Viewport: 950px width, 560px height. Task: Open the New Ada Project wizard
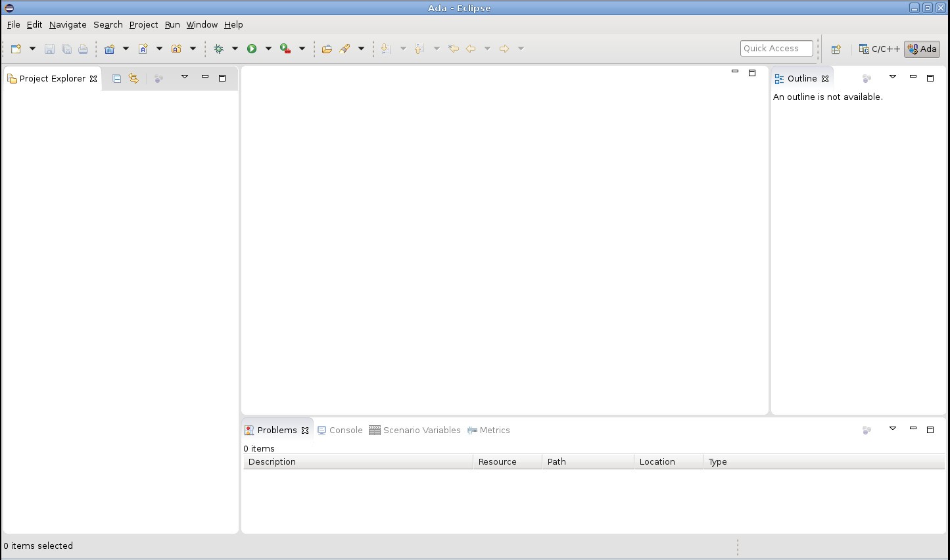[110, 48]
